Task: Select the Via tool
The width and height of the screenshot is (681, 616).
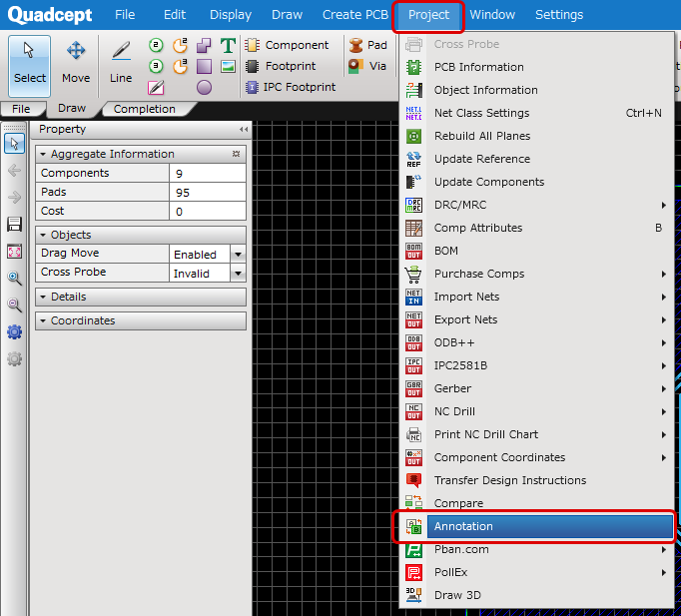Action: point(367,66)
